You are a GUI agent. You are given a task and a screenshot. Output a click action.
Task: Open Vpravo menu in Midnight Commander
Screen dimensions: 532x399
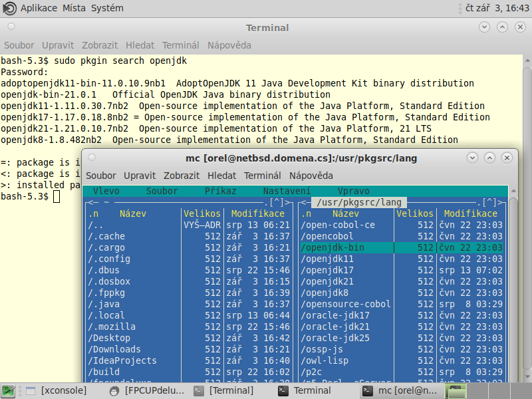pyautogui.click(x=354, y=191)
